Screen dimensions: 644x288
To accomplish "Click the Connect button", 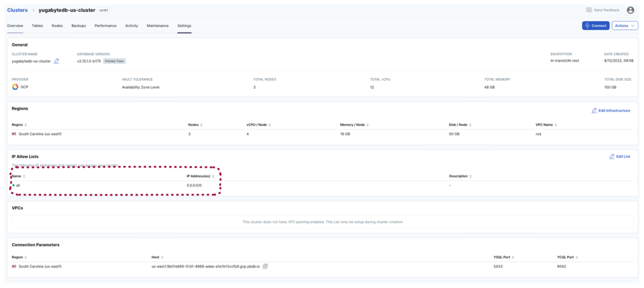I will point(596,26).
